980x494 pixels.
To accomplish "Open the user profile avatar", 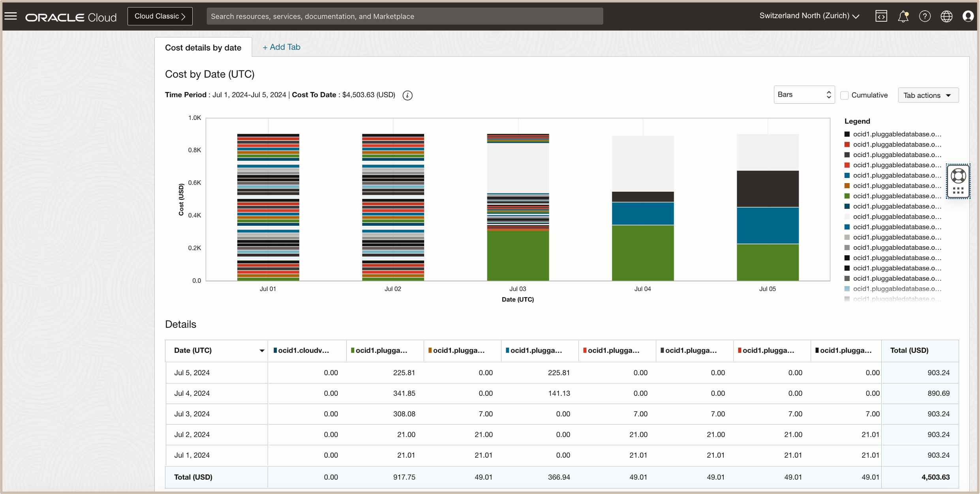I will click(968, 16).
